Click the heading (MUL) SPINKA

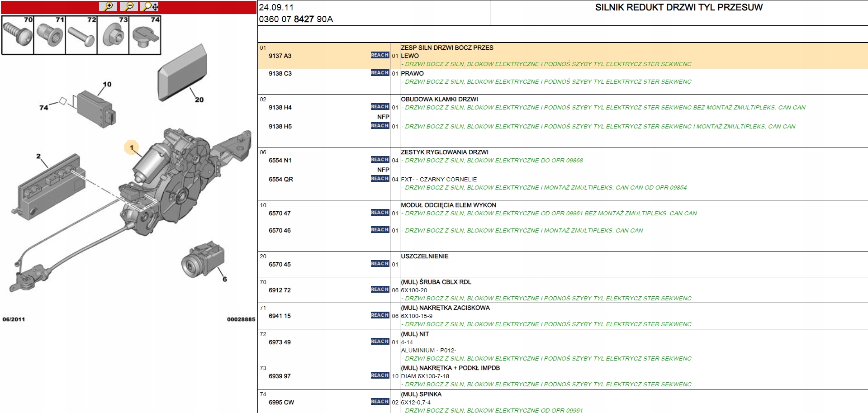click(x=421, y=394)
